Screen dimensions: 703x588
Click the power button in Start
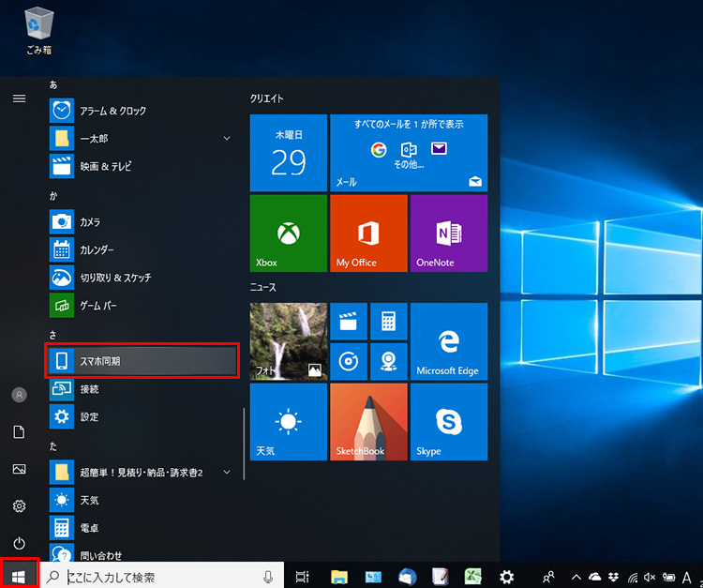19,543
